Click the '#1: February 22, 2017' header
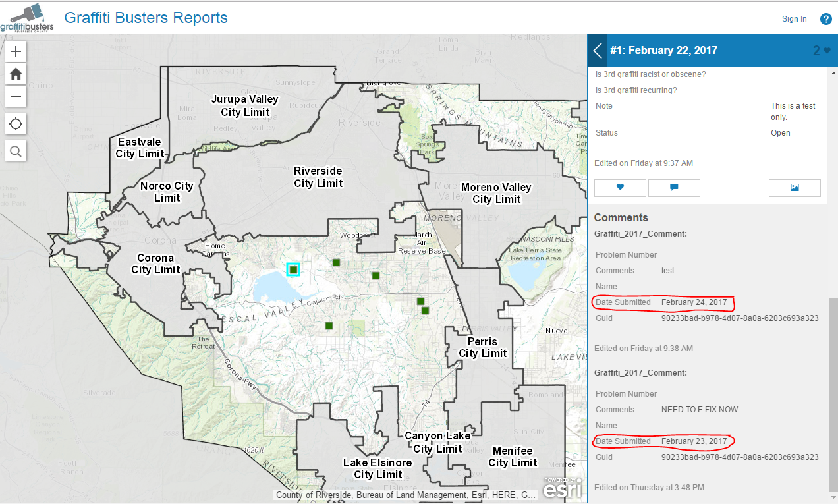 (664, 51)
